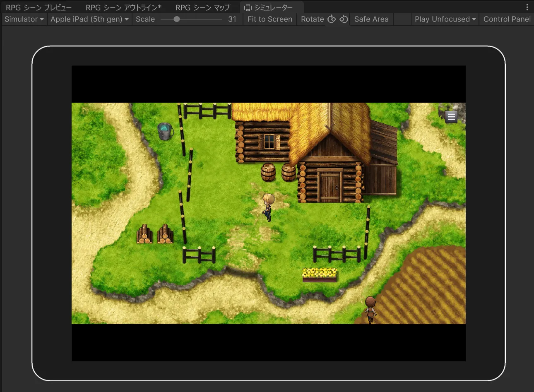Switch to the RPG シーン アウトライン tab
534x392 pixels.
coord(123,7)
